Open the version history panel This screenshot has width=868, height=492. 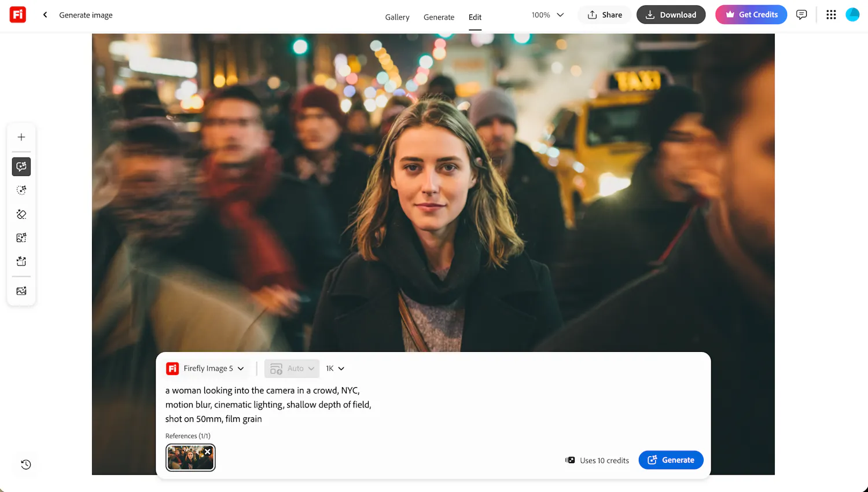tap(25, 465)
